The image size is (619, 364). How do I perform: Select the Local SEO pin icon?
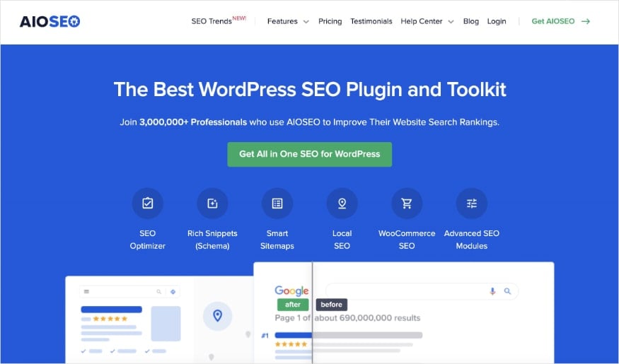click(x=342, y=203)
